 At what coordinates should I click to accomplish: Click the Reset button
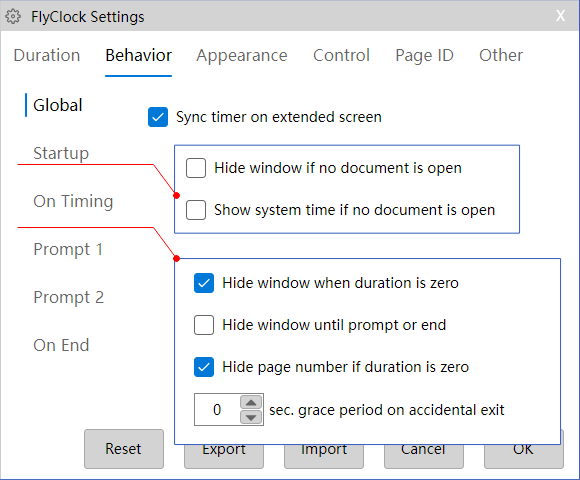pyautogui.click(x=124, y=449)
